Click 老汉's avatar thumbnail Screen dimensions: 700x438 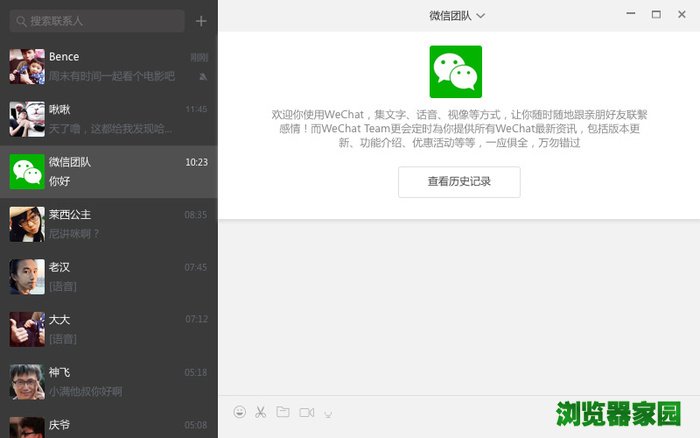[x=27, y=277]
